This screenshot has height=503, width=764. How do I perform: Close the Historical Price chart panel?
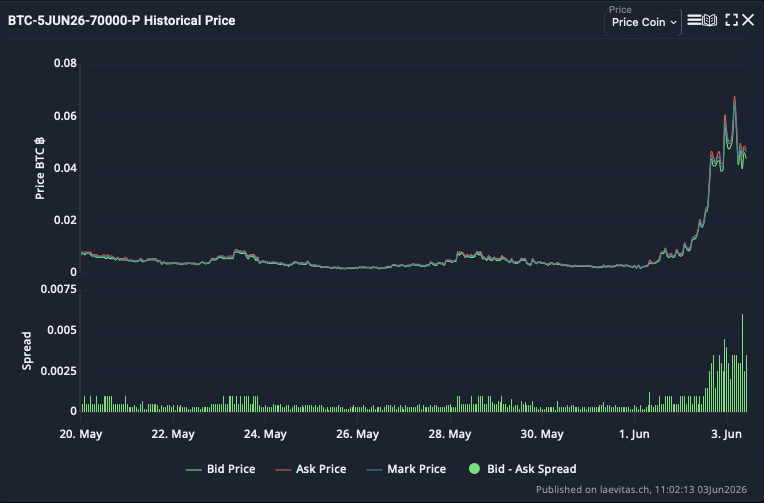point(748,20)
